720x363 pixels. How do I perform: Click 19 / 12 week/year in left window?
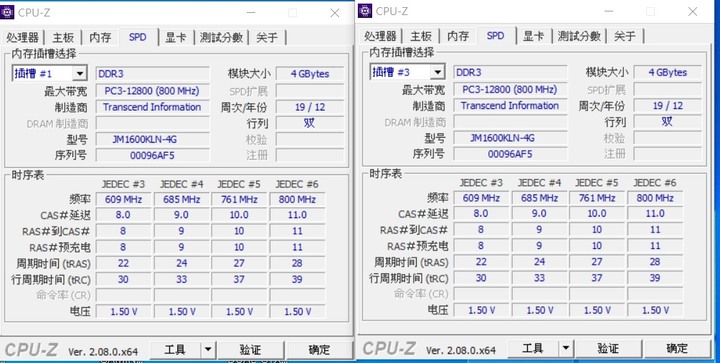[x=310, y=107]
